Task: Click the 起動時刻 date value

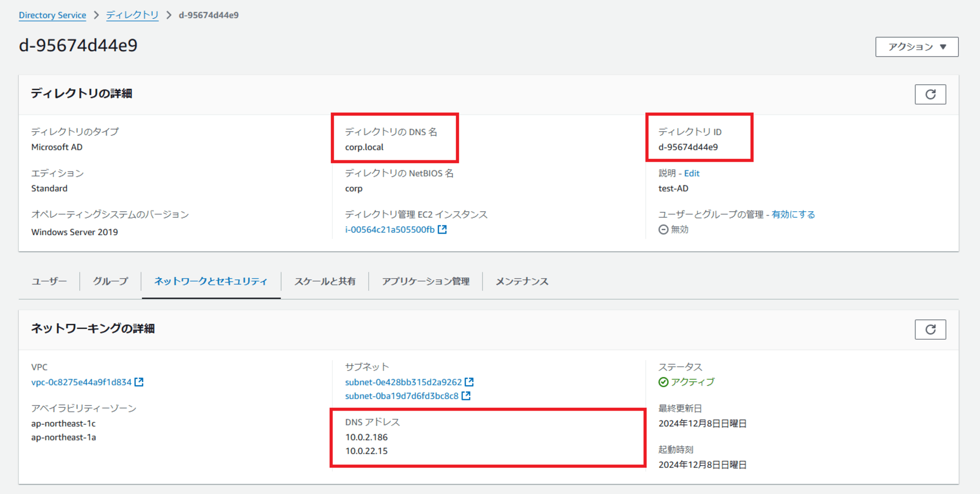Action: pos(702,465)
